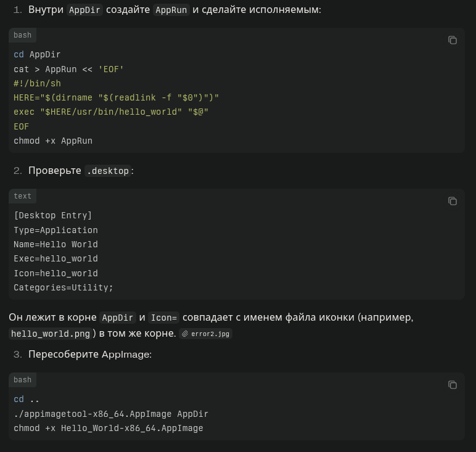Image resolution: width=476 pixels, height=452 pixels.
Task: Open the error2.jpg attachment reference
Action: [210, 334]
